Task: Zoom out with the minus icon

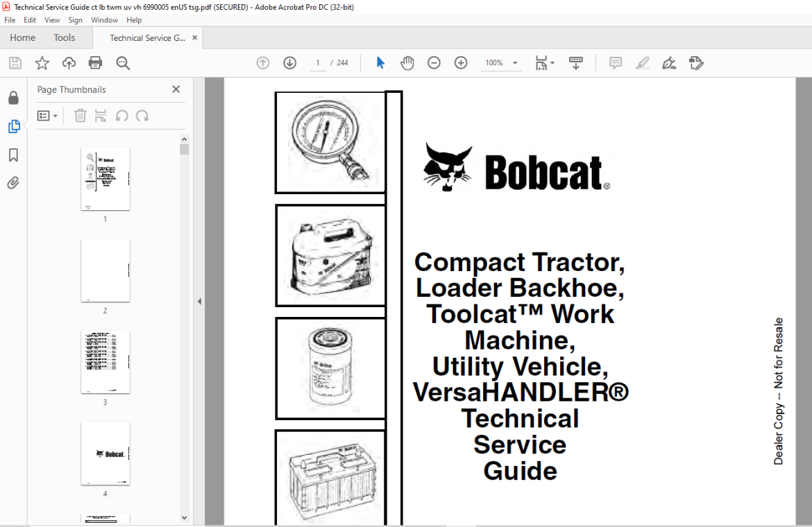Action: click(x=434, y=63)
